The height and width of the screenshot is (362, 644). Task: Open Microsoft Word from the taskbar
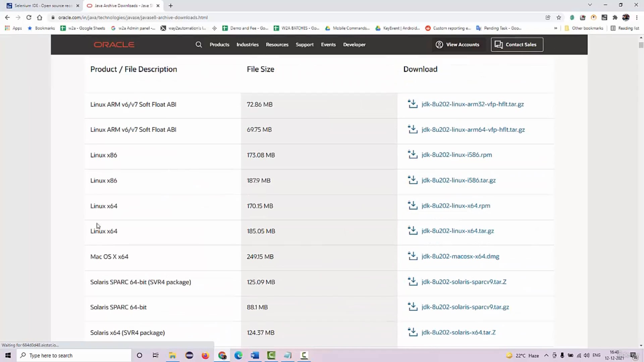click(x=255, y=355)
